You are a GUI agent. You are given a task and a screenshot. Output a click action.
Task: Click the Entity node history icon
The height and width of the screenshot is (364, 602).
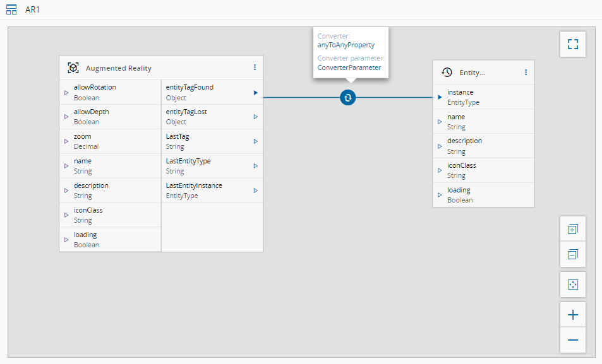click(x=447, y=73)
